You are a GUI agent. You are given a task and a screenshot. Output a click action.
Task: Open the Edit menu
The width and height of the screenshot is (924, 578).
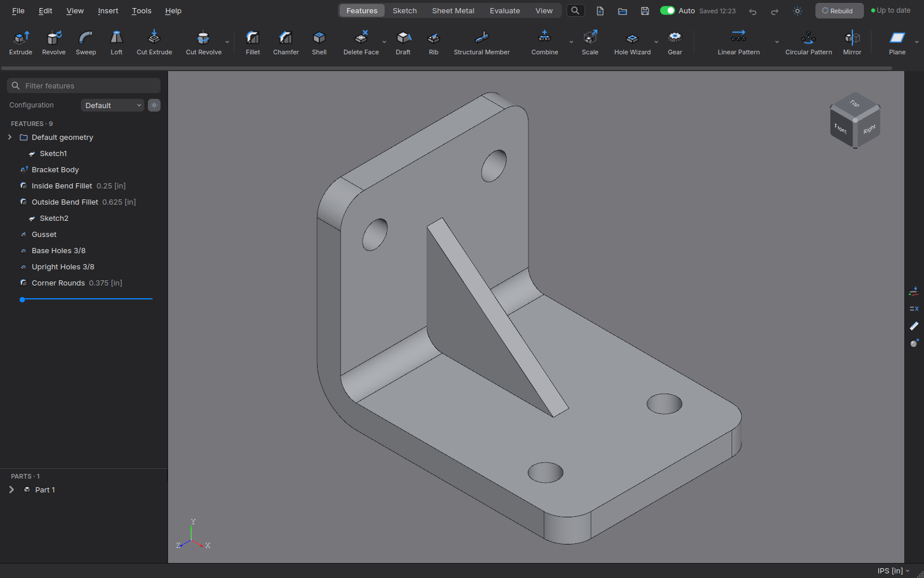point(46,10)
